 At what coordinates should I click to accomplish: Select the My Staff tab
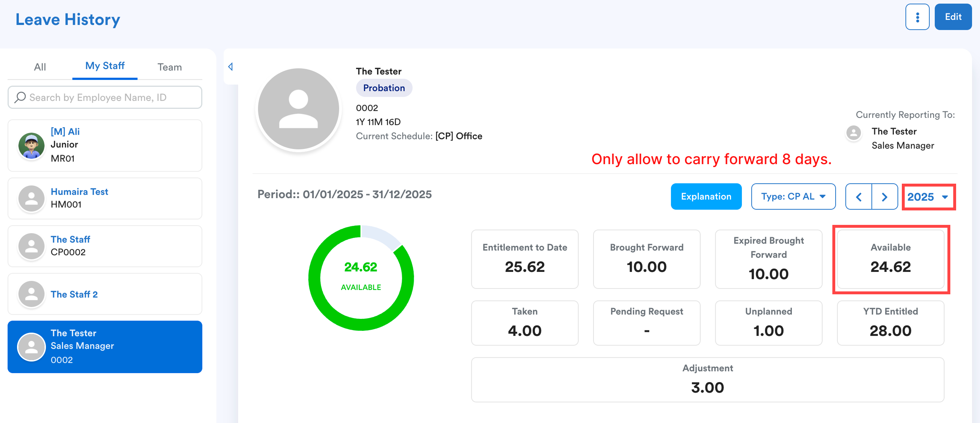(x=105, y=66)
